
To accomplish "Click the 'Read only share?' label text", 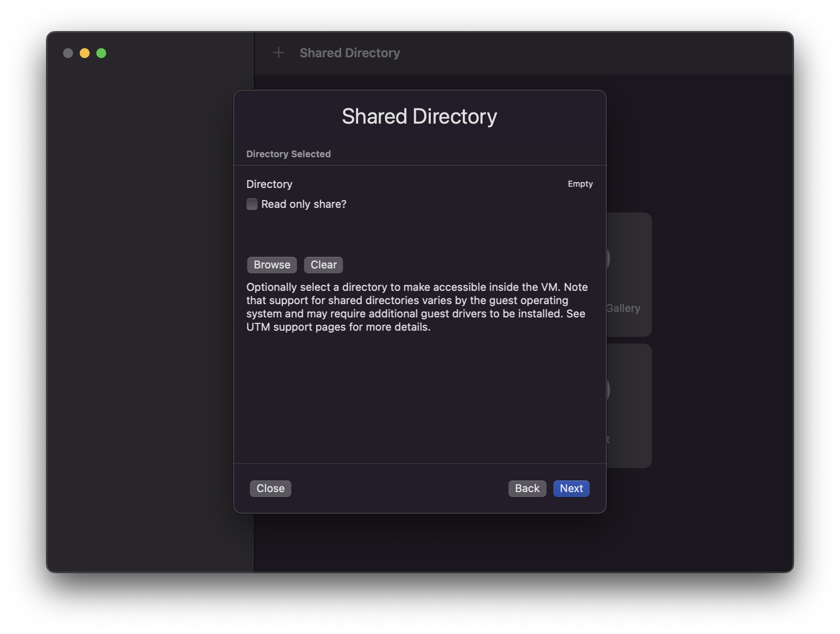I will (x=303, y=204).
